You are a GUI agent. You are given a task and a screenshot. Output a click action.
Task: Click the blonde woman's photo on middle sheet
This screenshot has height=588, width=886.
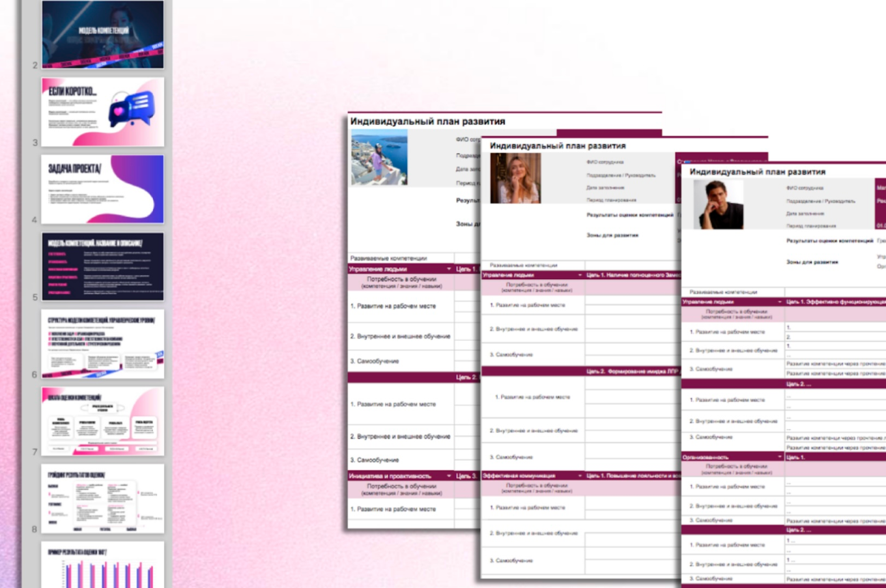click(515, 178)
